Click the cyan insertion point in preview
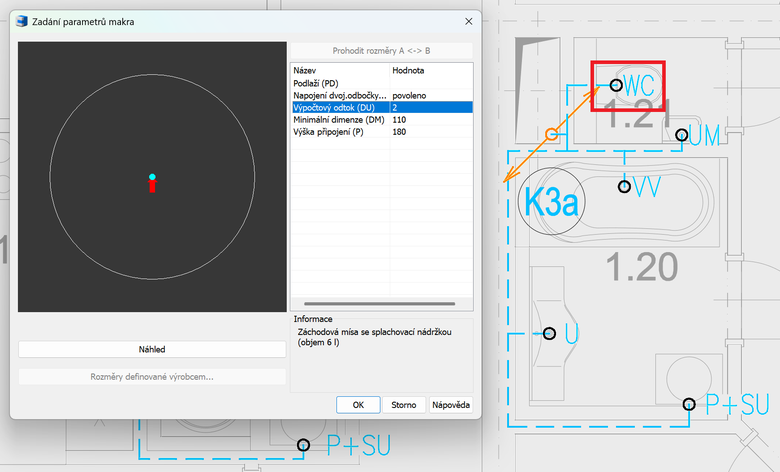Image resolution: width=780 pixels, height=472 pixels. coord(152,177)
